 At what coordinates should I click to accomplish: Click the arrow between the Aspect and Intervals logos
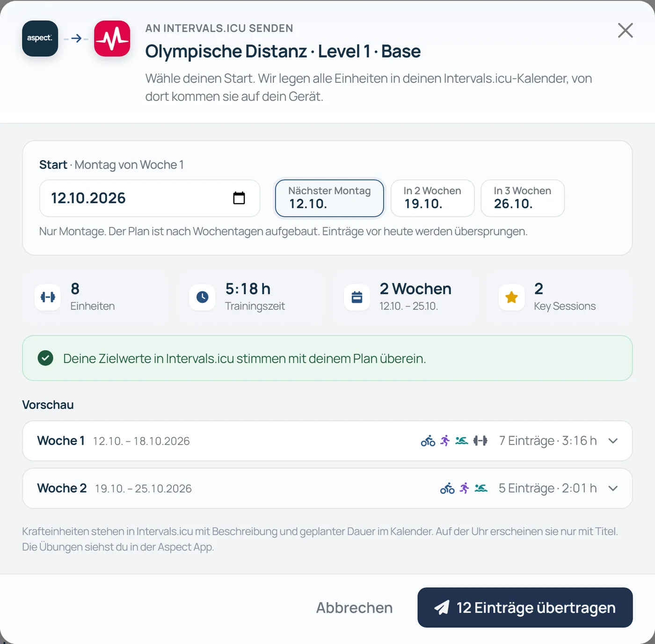(76, 38)
